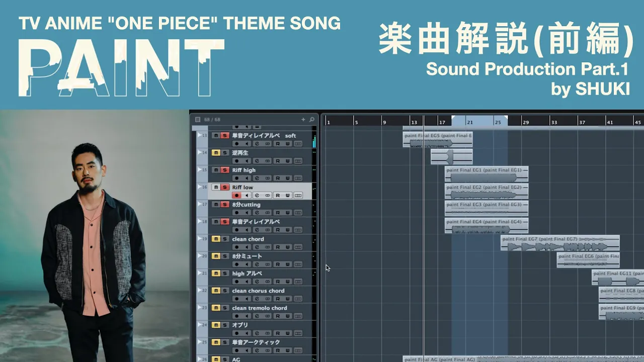Record-enable the 逆再生 track

click(x=236, y=161)
